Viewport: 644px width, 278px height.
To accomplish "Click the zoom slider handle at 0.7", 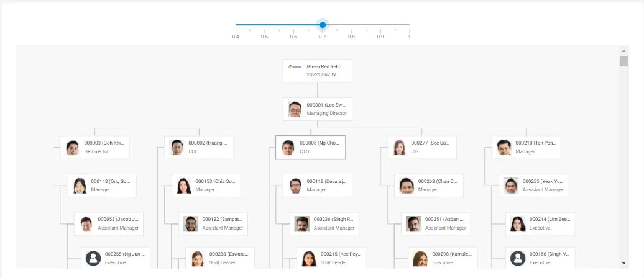I will pos(323,25).
